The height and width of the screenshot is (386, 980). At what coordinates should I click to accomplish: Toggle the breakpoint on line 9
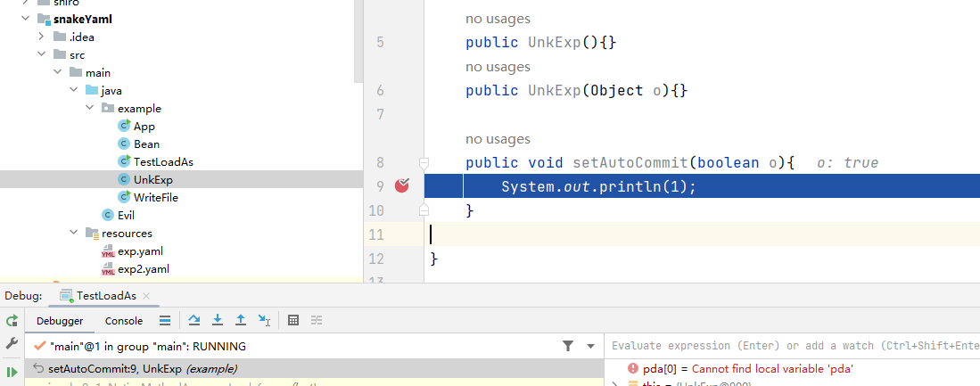403,186
